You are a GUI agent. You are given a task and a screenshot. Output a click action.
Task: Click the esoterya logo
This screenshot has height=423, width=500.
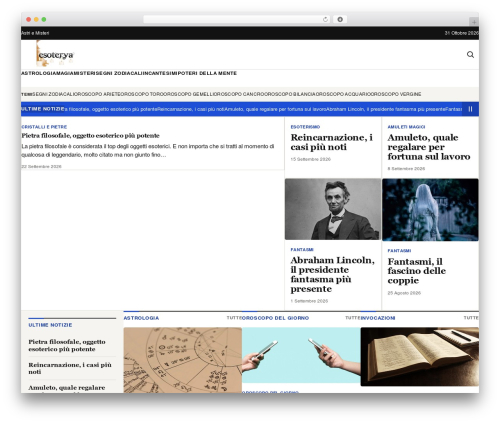[x=55, y=54]
